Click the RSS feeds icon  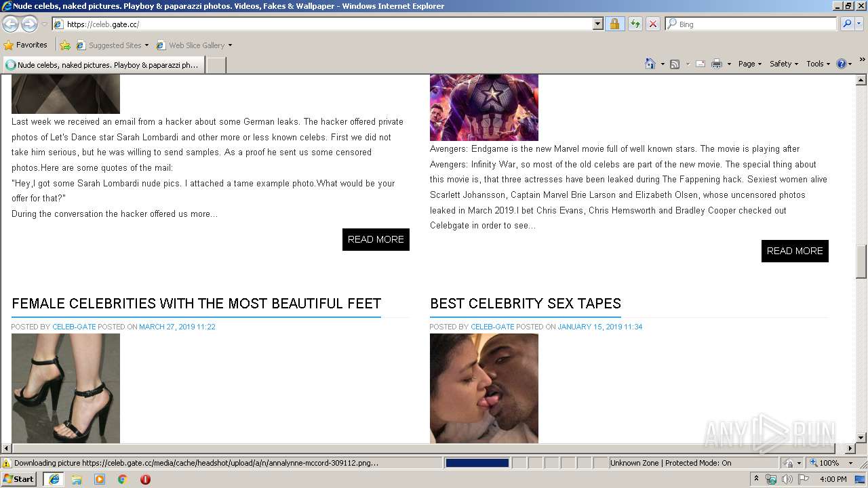click(675, 64)
